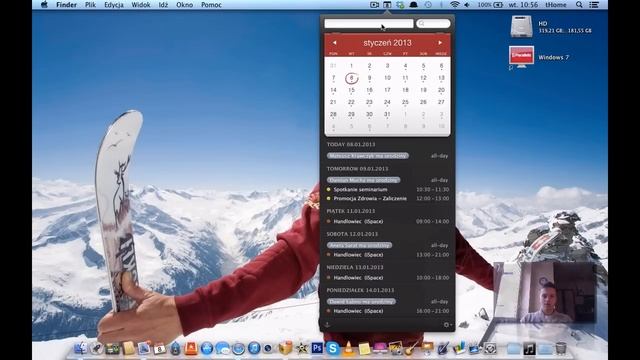Open the tHome user menu
640x360 pixels.
pyautogui.click(x=556, y=5)
